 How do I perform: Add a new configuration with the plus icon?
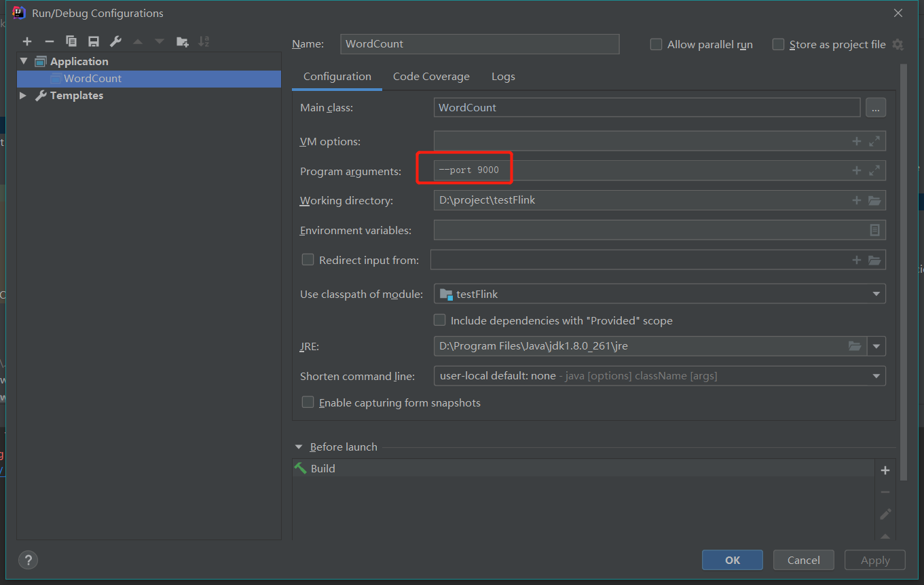click(x=27, y=42)
